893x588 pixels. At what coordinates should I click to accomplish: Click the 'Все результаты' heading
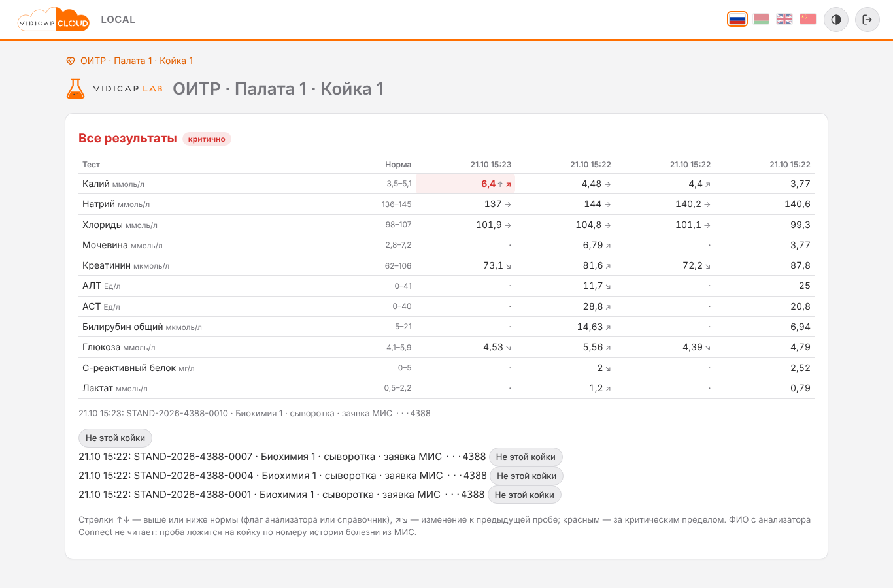(x=127, y=139)
